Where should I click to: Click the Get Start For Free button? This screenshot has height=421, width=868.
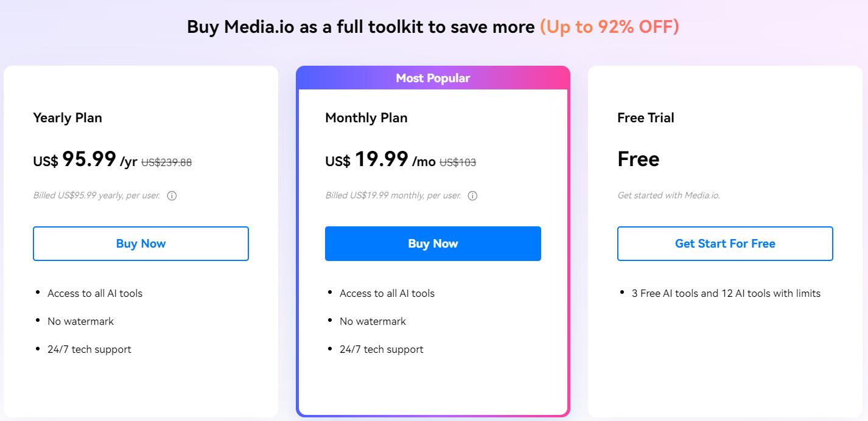pos(725,243)
